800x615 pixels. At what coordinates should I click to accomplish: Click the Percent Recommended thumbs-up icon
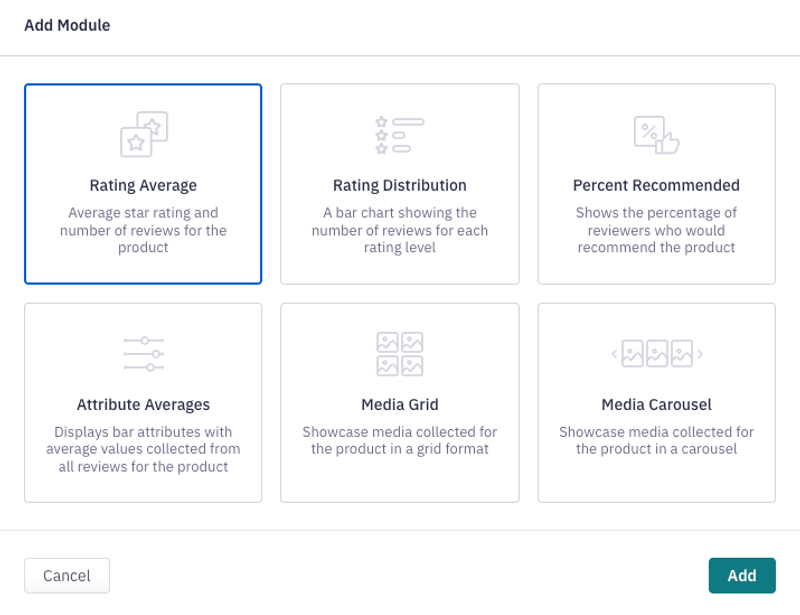coord(656,135)
